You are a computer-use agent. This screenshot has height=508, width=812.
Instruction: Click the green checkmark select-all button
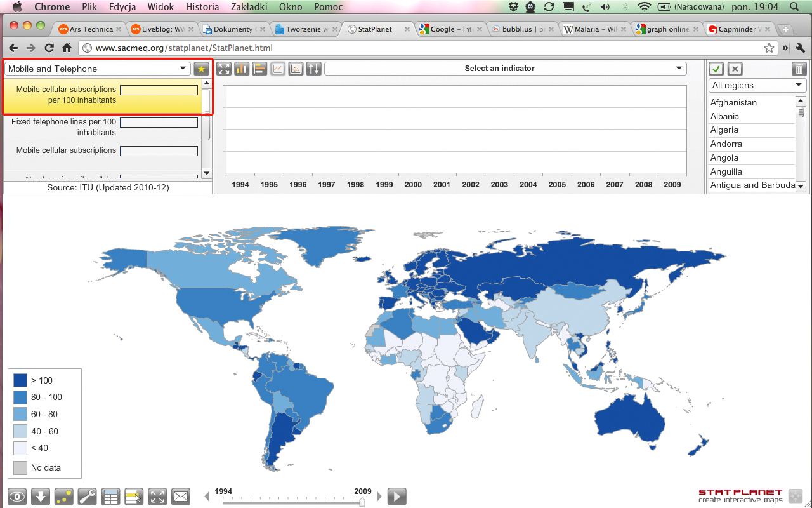(x=717, y=69)
